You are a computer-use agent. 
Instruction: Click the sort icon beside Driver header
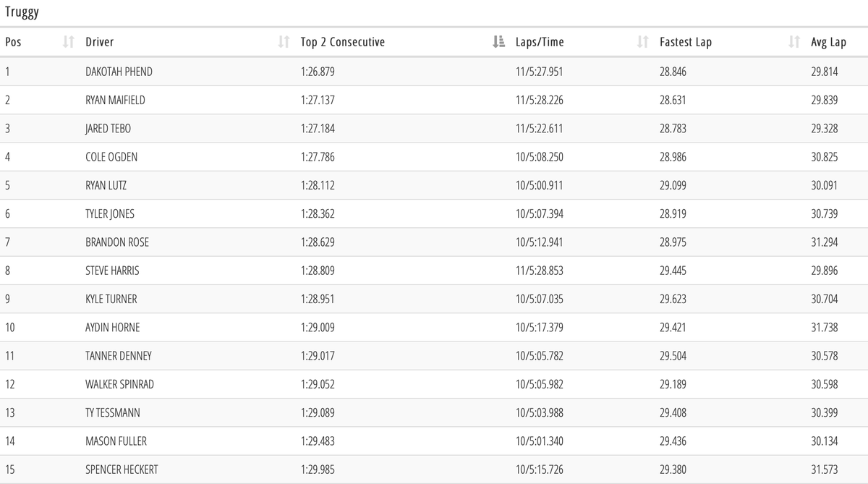[x=284, y=42]
